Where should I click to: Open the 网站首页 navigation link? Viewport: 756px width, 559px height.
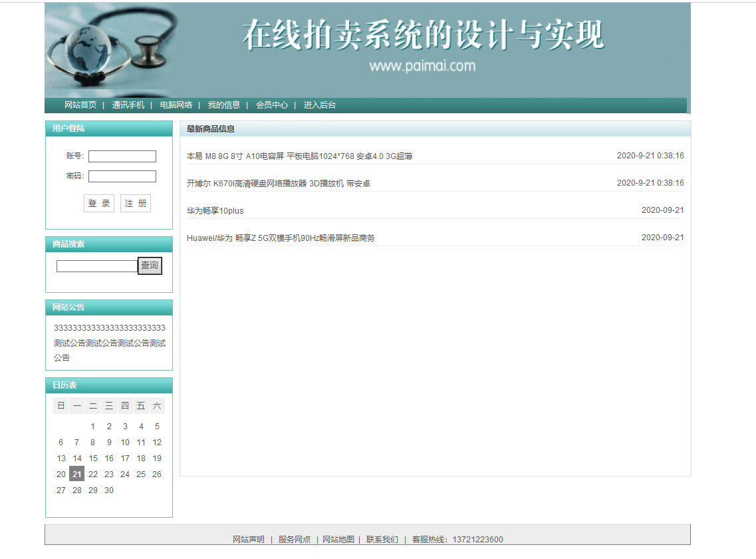(80, 105)
